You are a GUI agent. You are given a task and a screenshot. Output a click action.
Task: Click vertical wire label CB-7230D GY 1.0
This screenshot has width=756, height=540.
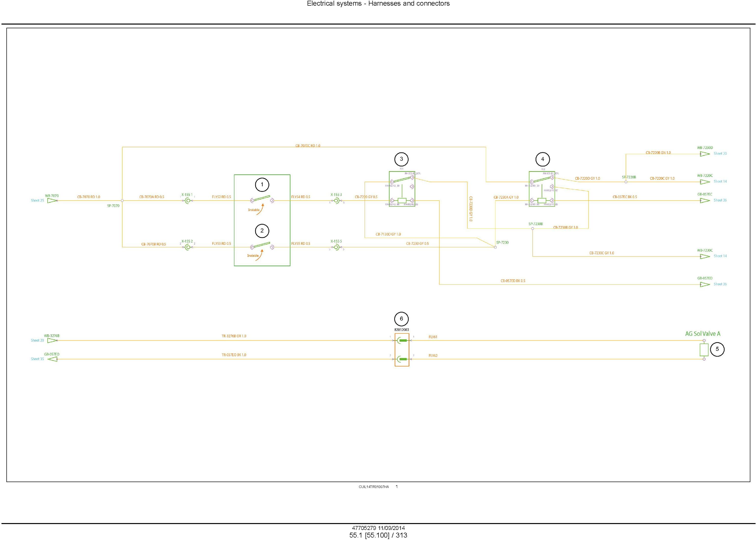471,209
